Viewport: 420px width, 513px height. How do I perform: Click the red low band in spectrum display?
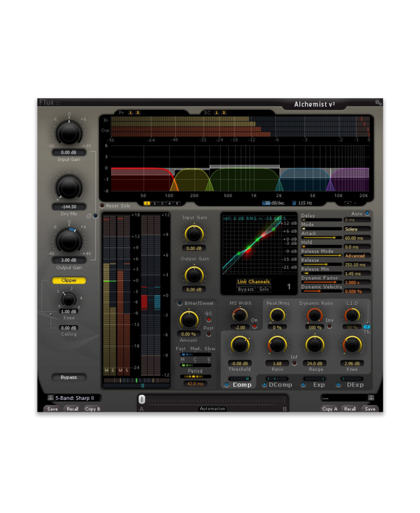(x=141, y=179)
